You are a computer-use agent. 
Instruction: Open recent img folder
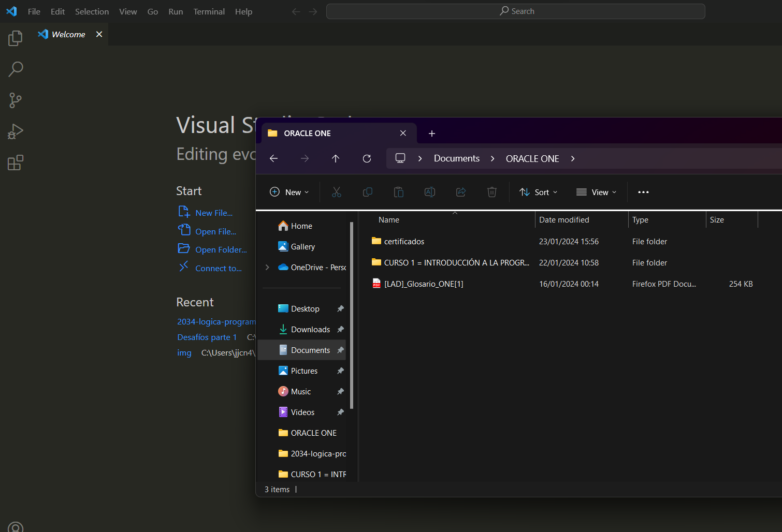click(184, 352)
